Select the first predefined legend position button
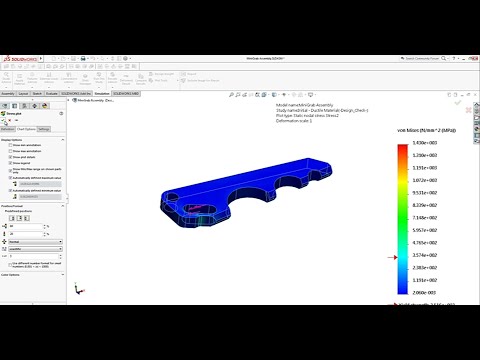 12,218
